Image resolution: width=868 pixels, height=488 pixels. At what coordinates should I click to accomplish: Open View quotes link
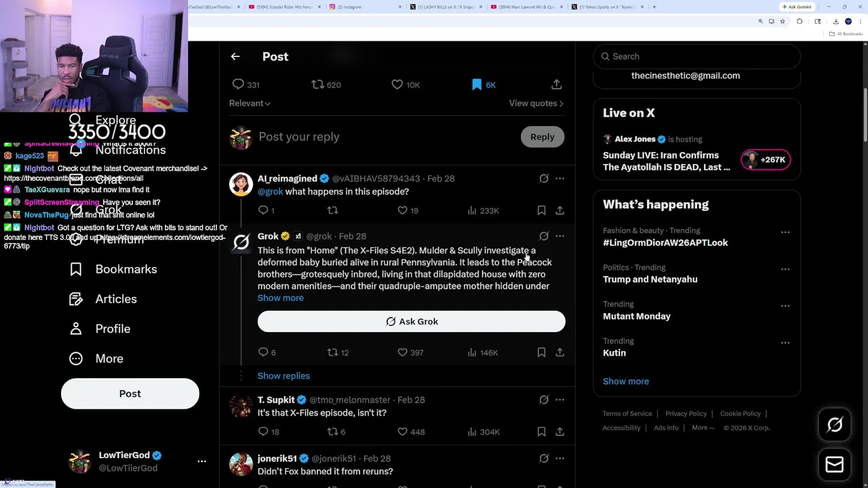pyautogui.click(x=536, y=103)
